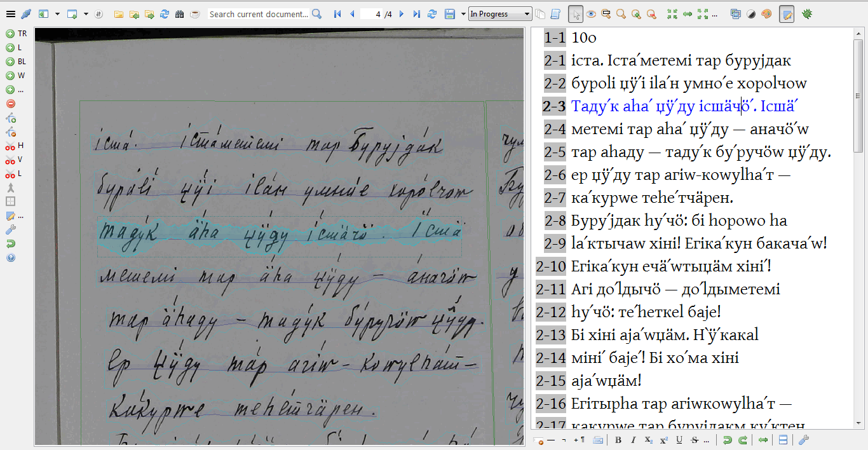Toggle the eye visibility options
868x450 pixels.
[591, 14]
